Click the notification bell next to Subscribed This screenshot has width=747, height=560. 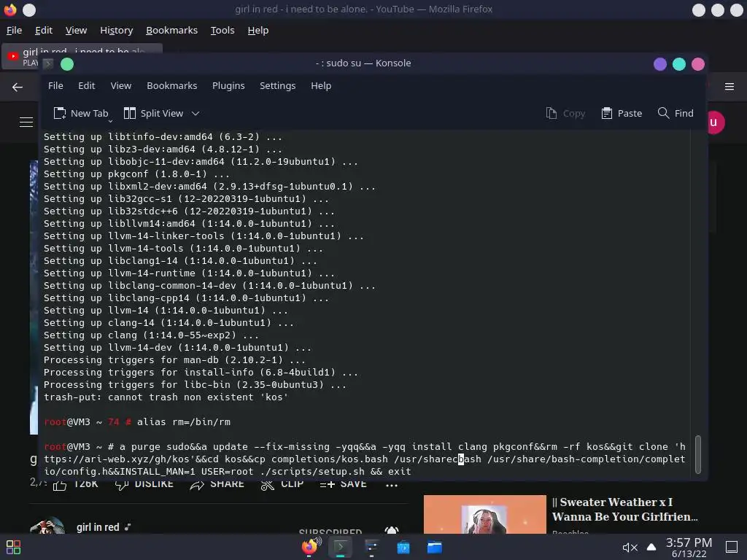391,530
